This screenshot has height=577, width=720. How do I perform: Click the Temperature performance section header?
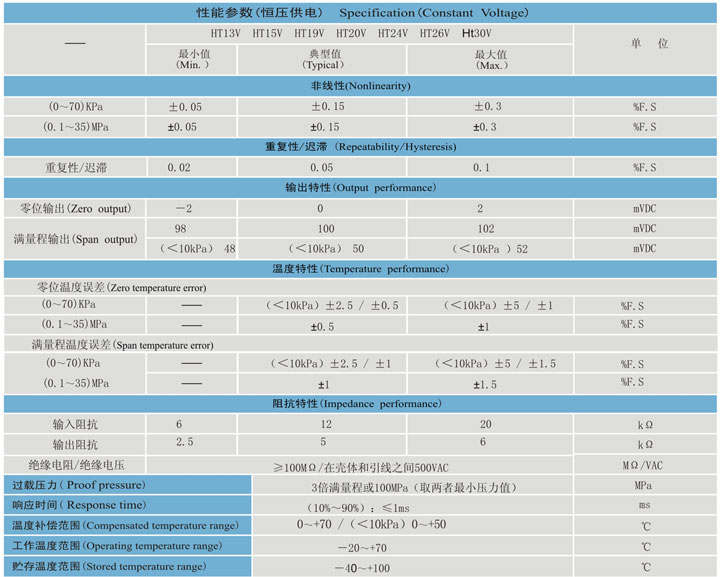tap(360, 269)
